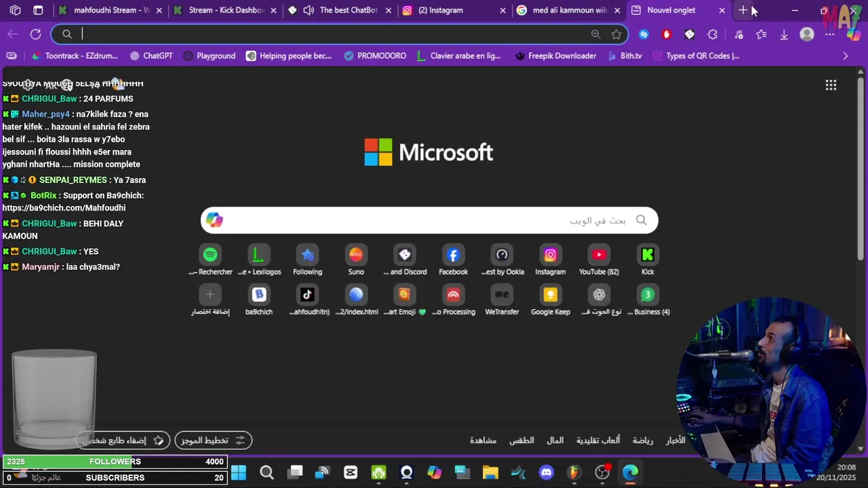Open the Instagram shortcut tile
Screen dimensions: 868x488
click(550, 260)
